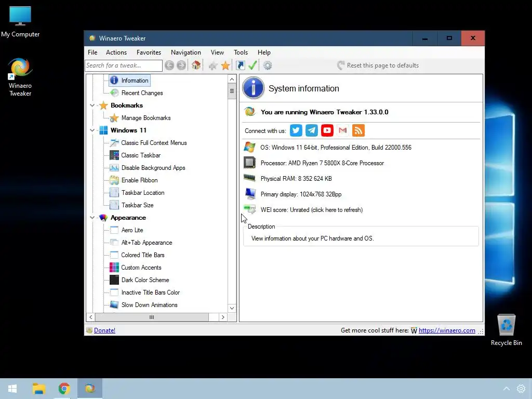This screenshot has height=399, width=532.
Task: Click the Forward navigation arrow in toolbar
Action: (x=181, y=65)
